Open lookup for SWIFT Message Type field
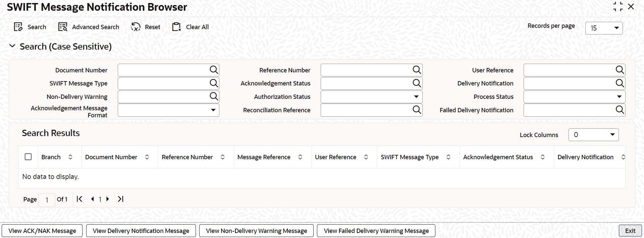 pyautogui.click(x=214, y=83)
